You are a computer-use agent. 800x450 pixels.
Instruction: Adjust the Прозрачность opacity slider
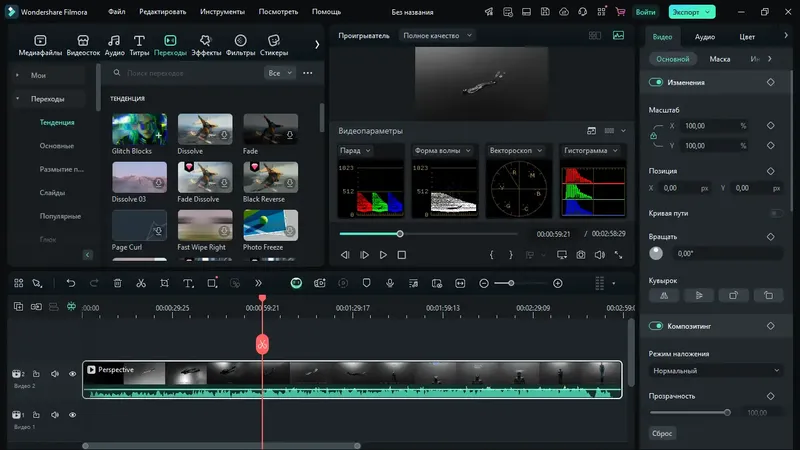pos(727,412)
